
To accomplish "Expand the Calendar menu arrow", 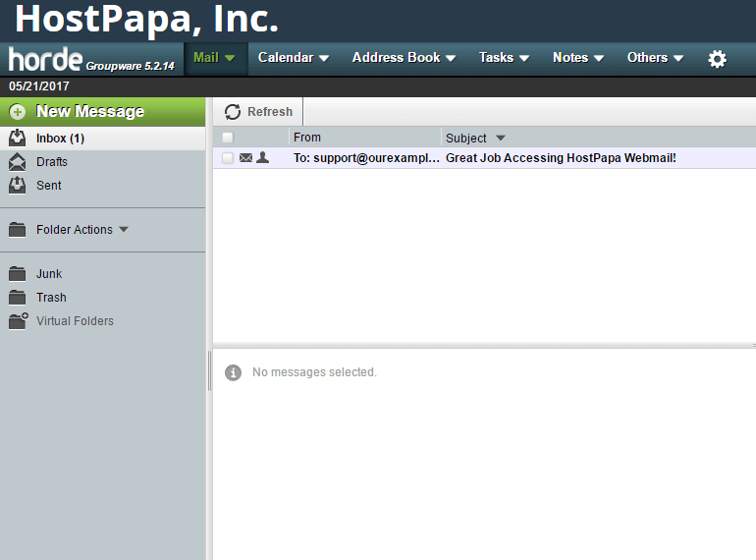I will 324,58.
